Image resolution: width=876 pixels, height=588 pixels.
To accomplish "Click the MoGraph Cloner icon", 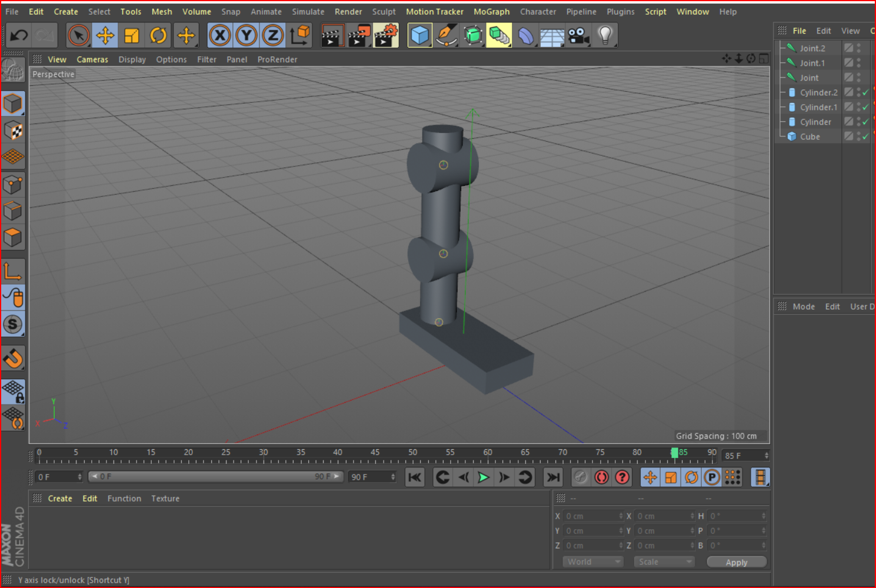I will 499,35.
